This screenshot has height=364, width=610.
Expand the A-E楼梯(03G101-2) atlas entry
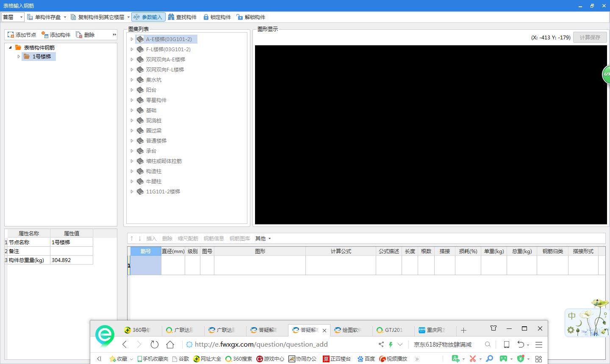tap(132, 39)
